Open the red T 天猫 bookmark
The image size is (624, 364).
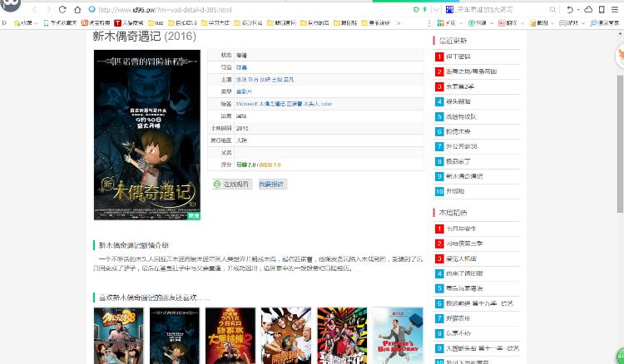tap(128, 23)
